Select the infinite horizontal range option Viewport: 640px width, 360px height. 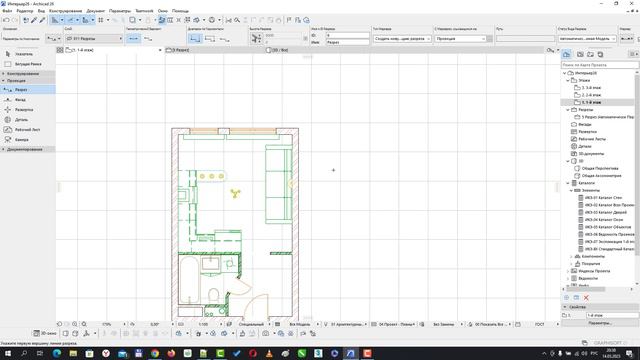tap(195, 38)
